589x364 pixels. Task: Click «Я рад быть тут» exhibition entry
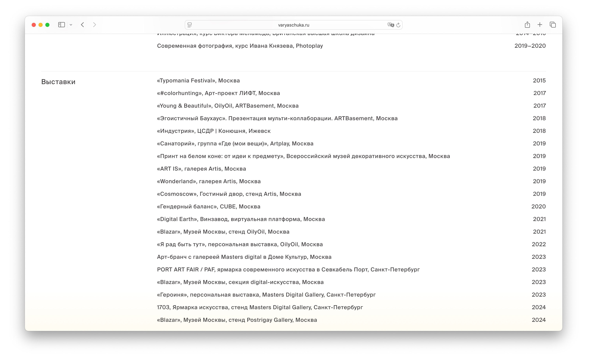(x=240, y=244)
